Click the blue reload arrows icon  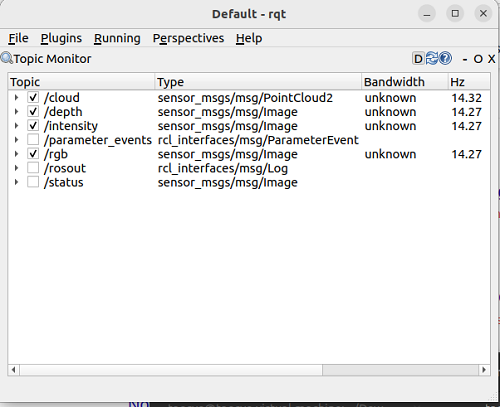click(x=432, y=59)
